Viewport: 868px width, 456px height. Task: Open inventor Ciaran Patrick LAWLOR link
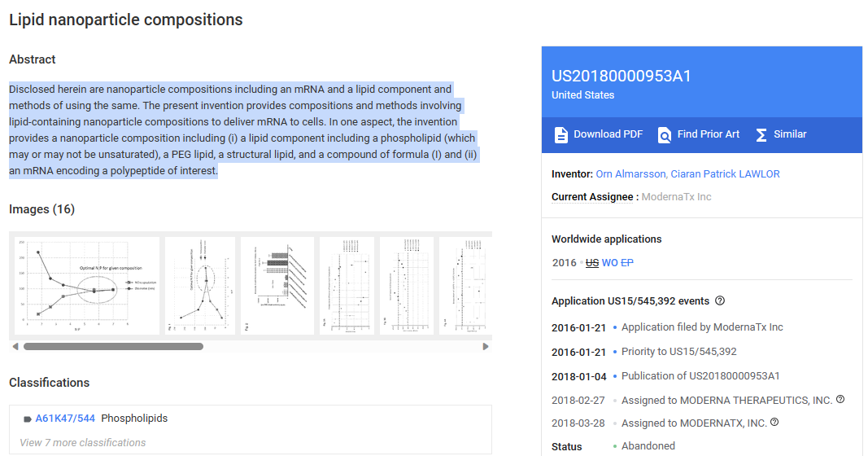pyautogui.click(x=725, y=174)
